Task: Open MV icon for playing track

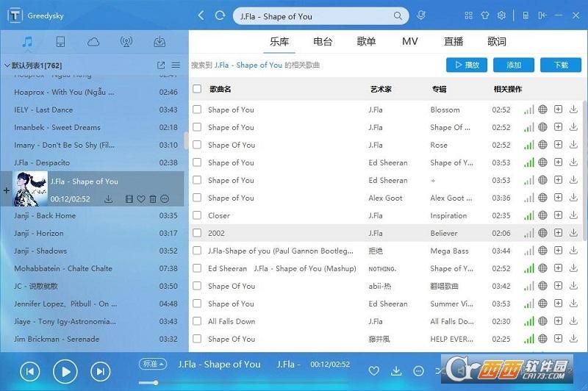Action: [129, 199]
